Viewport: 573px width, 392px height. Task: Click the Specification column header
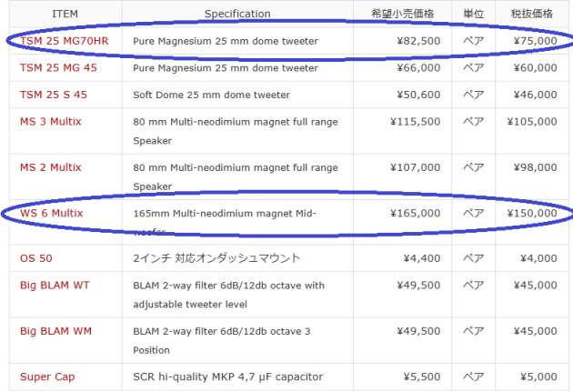pos(237,14)
